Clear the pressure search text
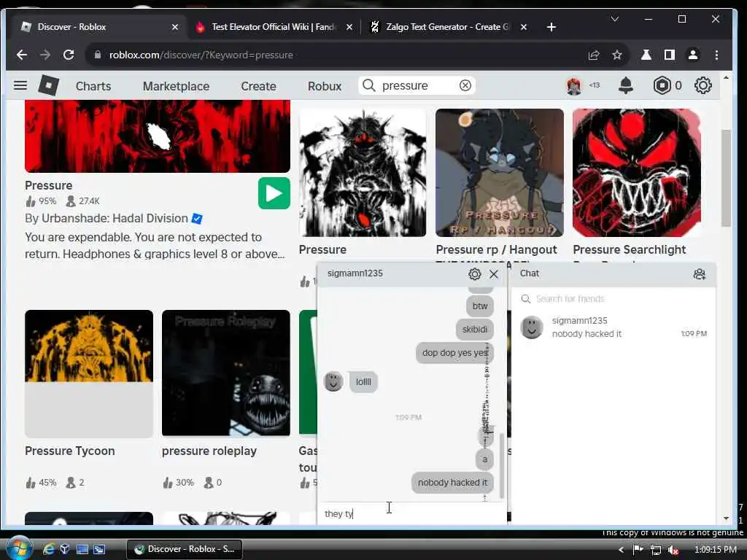747x560 pixels. 465,85
